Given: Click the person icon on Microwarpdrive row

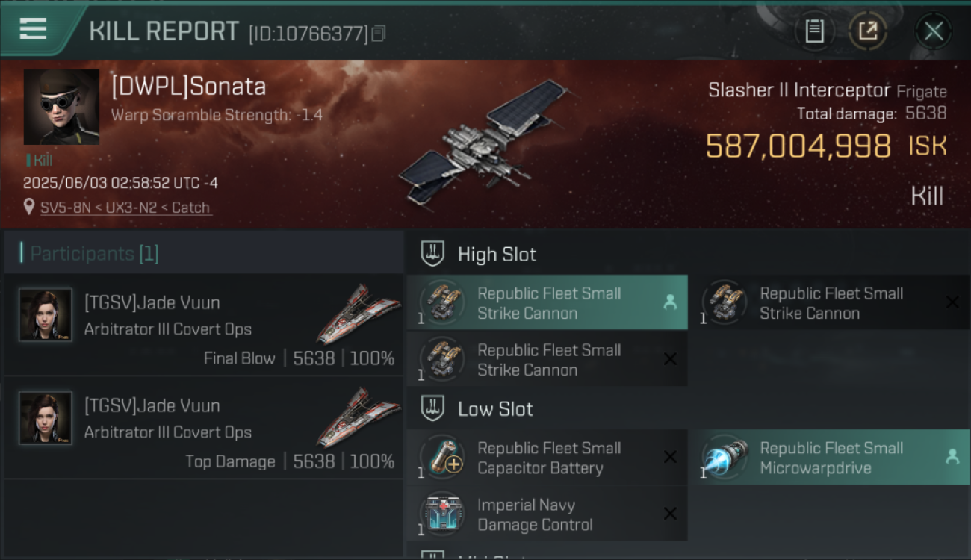Looking at the screenshot, I should click(952, 457).
